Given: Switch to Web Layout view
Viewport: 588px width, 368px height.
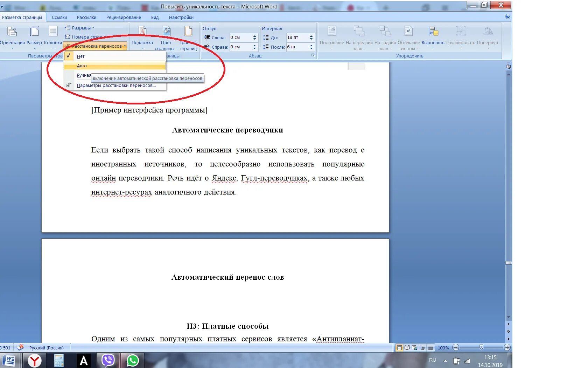Looking at the screenshot, I should coord(415,348).
